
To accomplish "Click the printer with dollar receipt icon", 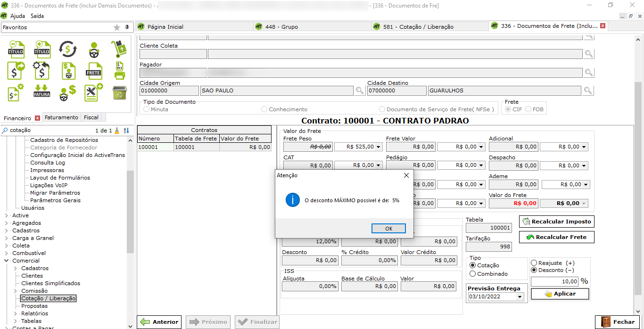I will pos(119,71).
